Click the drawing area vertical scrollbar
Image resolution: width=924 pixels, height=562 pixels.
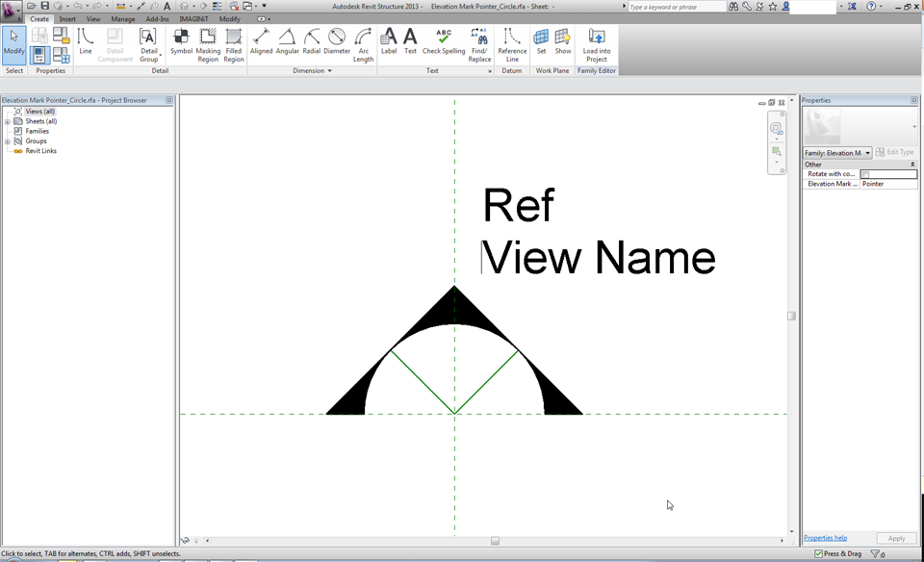point(790,315)
